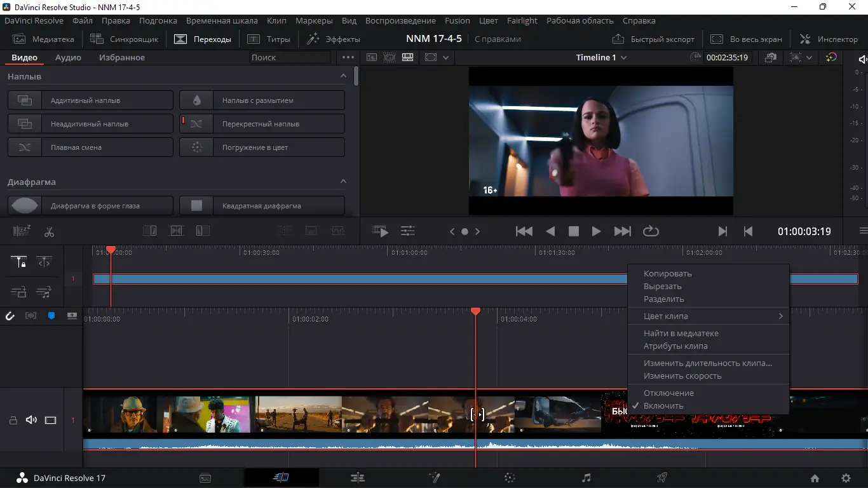Click the transitions search field
868x488 pixels.
290,57
